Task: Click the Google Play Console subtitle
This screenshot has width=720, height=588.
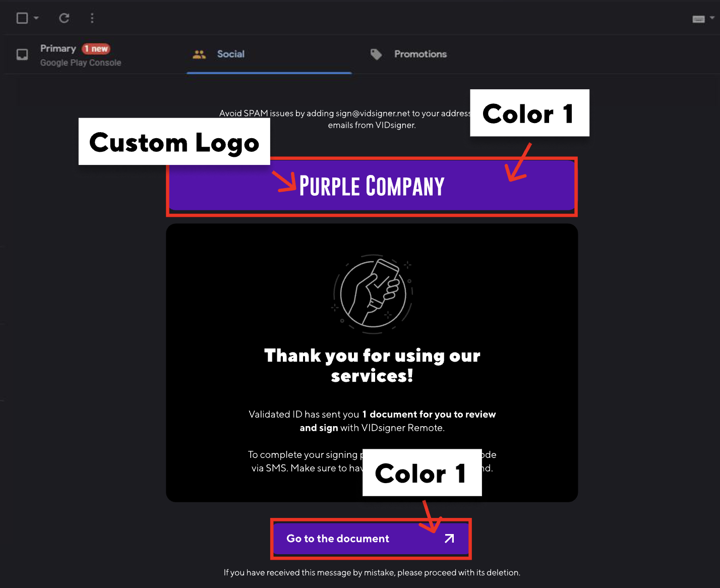Action: (81, 63)
